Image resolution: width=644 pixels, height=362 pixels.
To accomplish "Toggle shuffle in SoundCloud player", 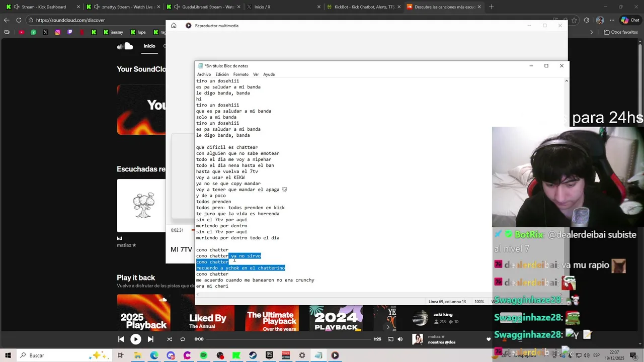I will tap(169, 339).
